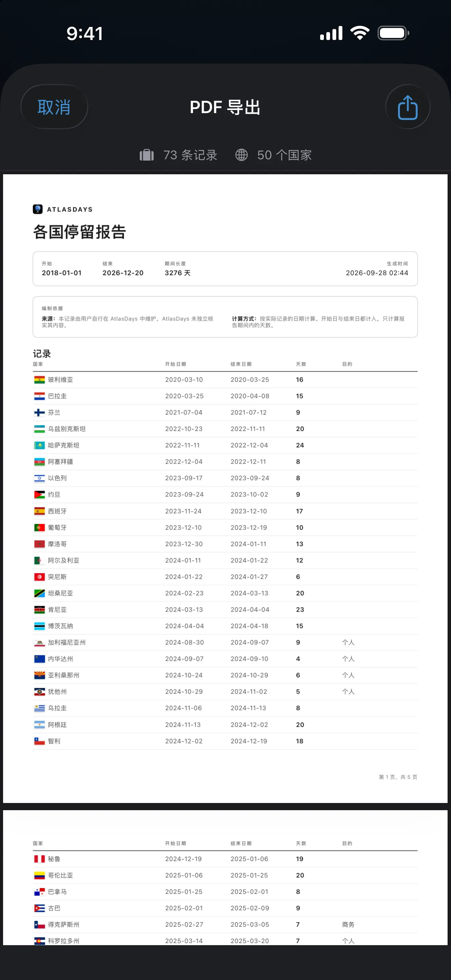451x980 pixels.
Task: Tap the 记录 section heading
Action: 42,354
